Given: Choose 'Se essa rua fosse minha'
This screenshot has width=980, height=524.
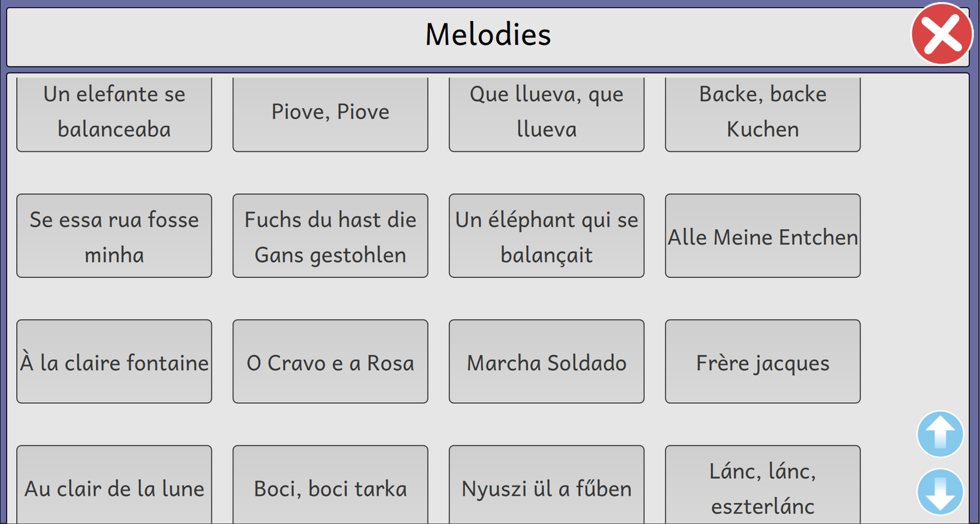Looking at the screenshot, I should (114, 236).
